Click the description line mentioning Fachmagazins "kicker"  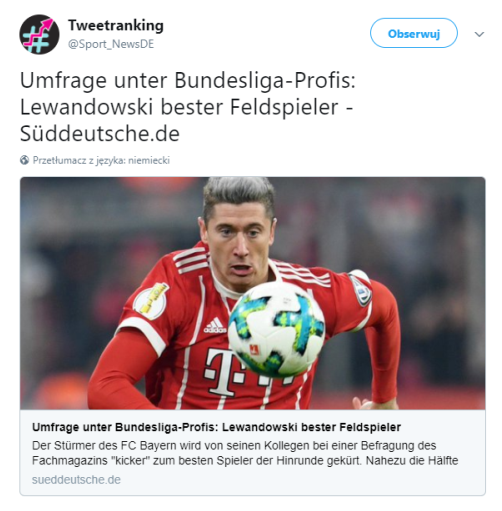[245, 461]
